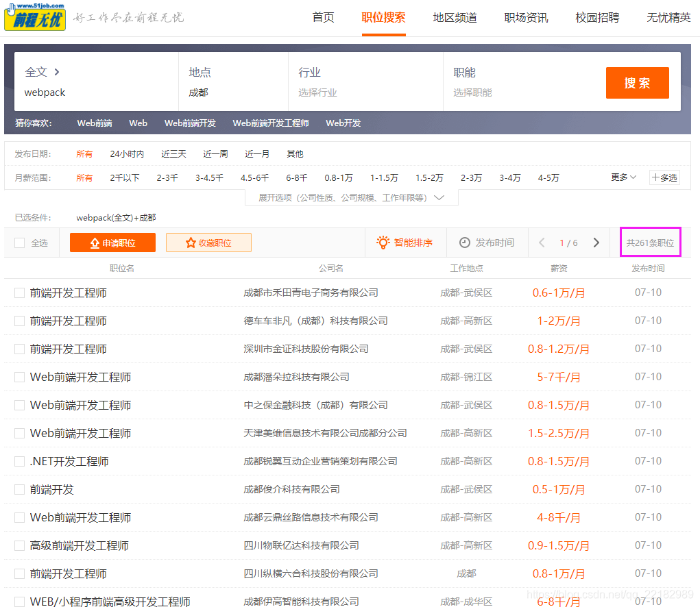
Task: Click the 收藏职位 button
Action: [208, 243]
